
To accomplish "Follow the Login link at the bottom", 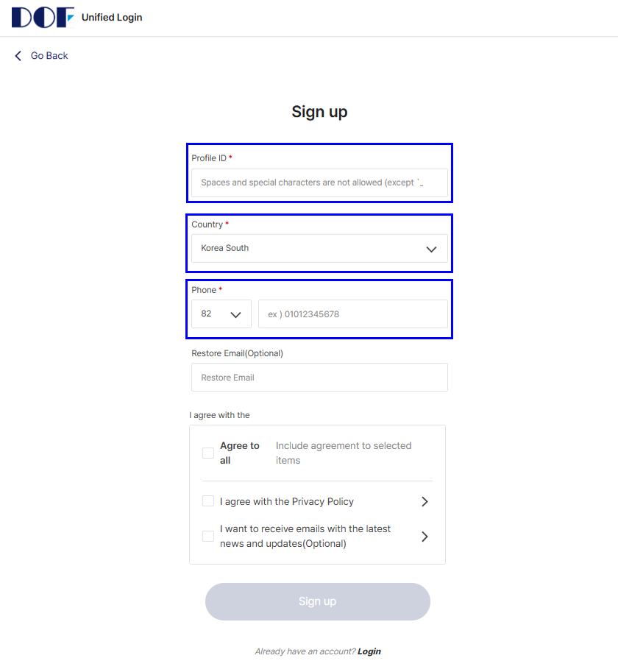I will (369, 651).
